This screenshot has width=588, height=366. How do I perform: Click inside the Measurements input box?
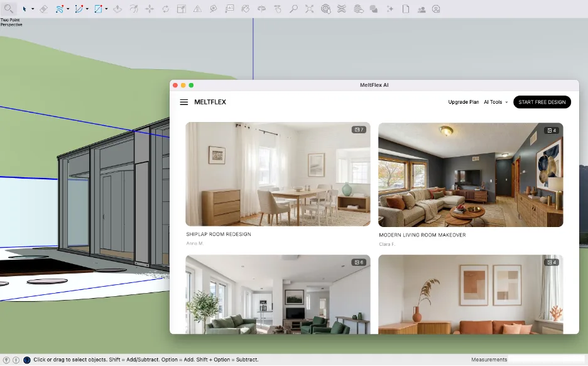[x=547, y=360]
